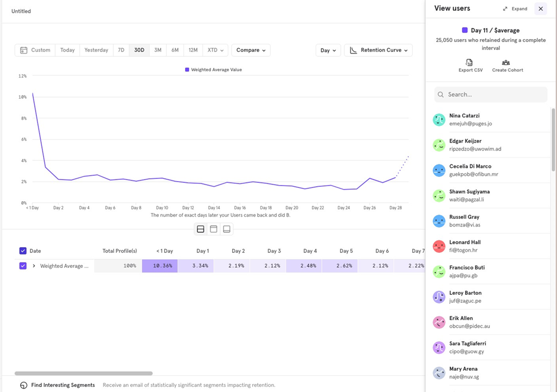The image size is (557, 392).
Task: Click the Create Cohort icon
Action: click(506, 62)
